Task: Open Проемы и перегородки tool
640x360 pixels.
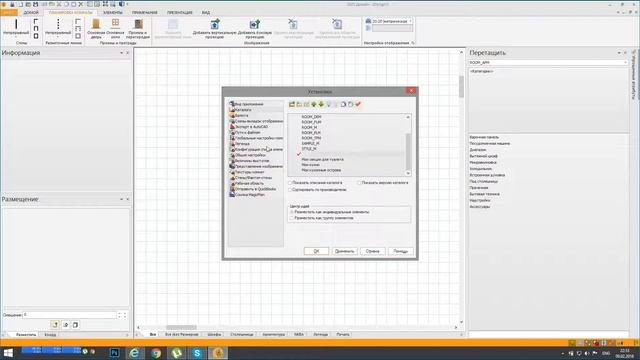Action: (138, 29)
